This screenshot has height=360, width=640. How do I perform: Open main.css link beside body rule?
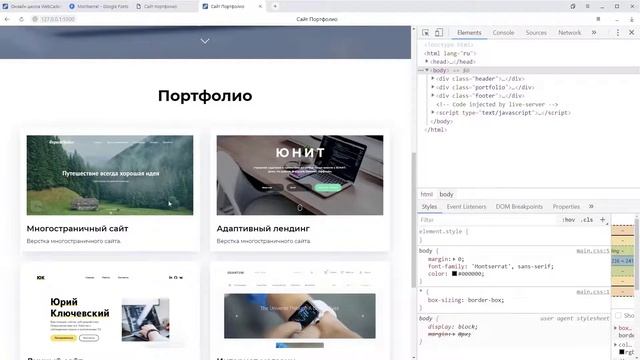pyautogui.click(x=593, y=251)
